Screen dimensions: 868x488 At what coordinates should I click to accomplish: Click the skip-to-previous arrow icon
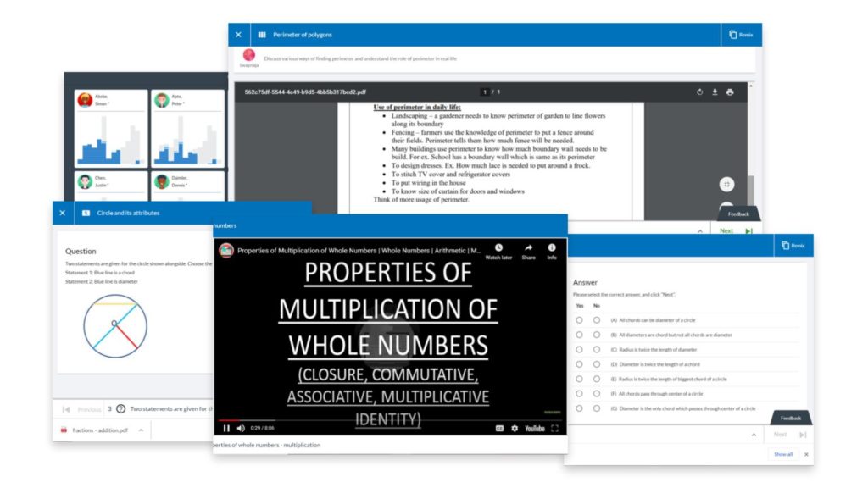(x=66, y=409)
